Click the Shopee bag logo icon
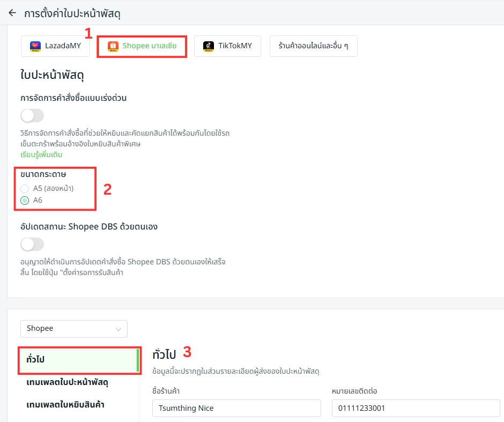Image resolution: width=504 pixels, height=422 pixels. click(x=113, y=46)
